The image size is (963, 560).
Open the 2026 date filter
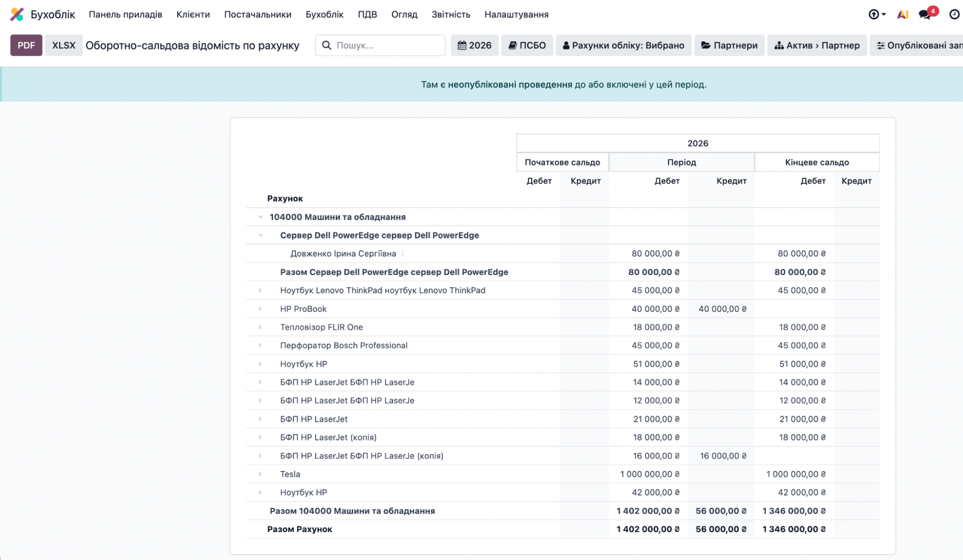tap(474, 45)
